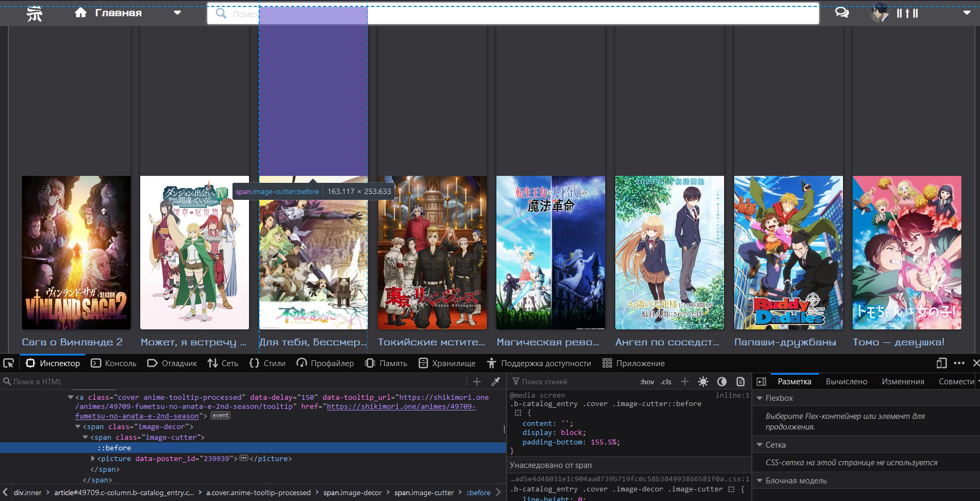This screenshot has height=501, width=980.
Task: Switch to the Консоль tab
Action: 114,363
